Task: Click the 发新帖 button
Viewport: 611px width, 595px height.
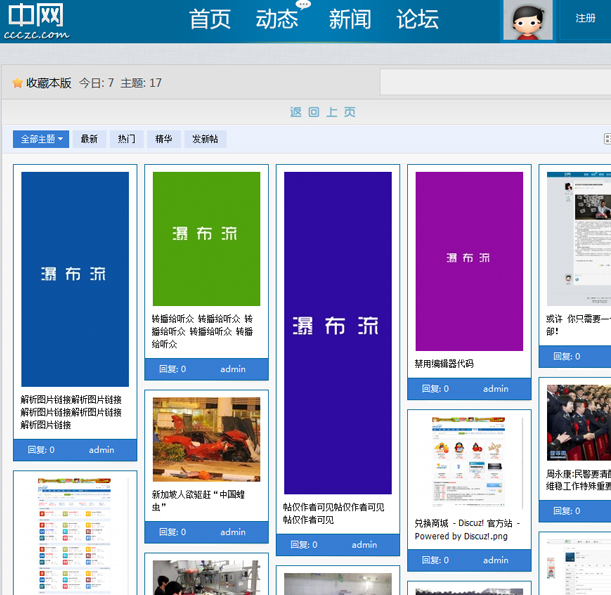Action: pos(205,139)
